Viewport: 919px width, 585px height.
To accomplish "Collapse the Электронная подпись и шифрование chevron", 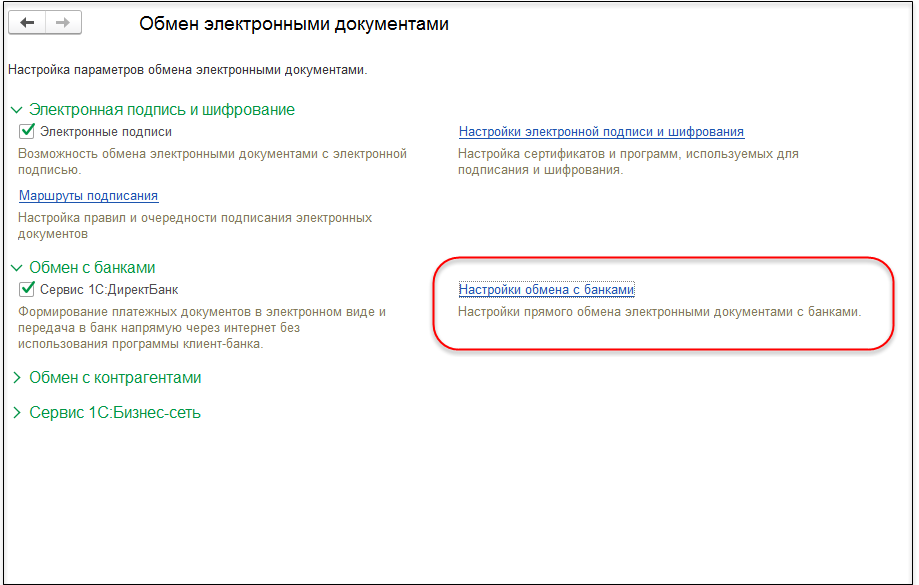I will [x=16, y=110].
